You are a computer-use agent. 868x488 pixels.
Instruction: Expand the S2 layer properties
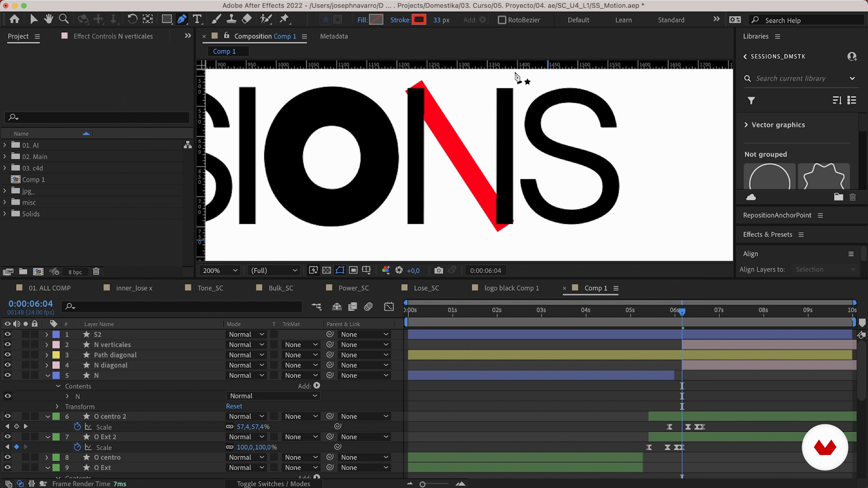tap(47, 334)
